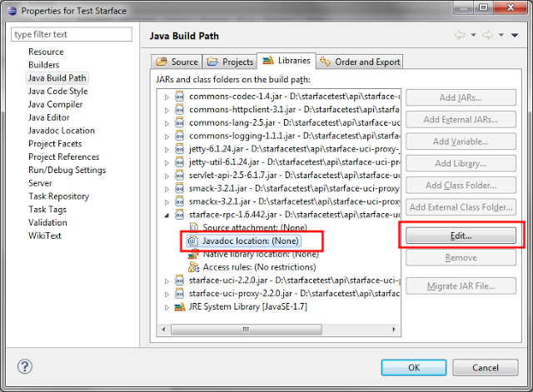
Task: Click the back navigation arrow icon
Action: 461,35
